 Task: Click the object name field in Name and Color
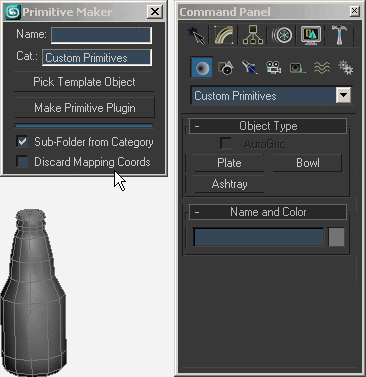tap(259, 237)
